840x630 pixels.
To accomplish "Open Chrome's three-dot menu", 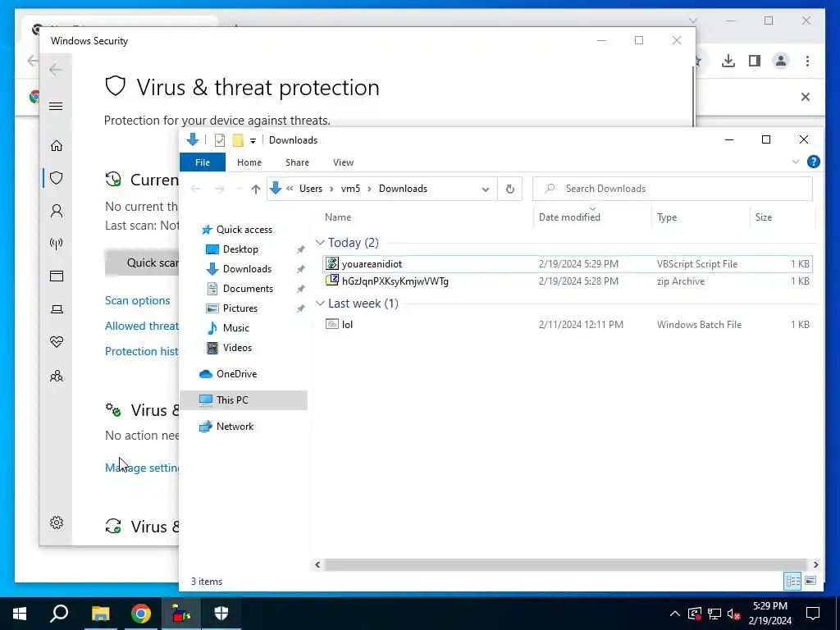I will [x=807, y=61].
